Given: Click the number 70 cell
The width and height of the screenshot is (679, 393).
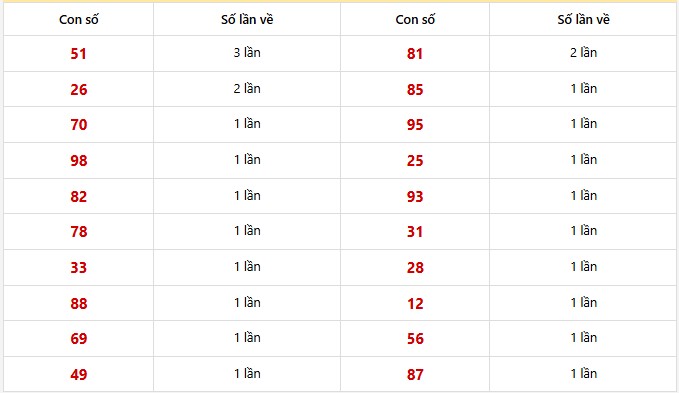Looking at the screenshot, I should [78, 125].
